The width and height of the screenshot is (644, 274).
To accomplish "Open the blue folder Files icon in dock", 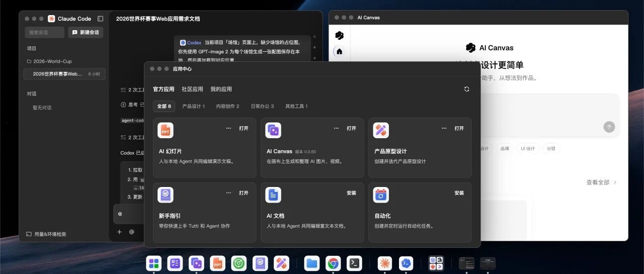I will 312,263.
